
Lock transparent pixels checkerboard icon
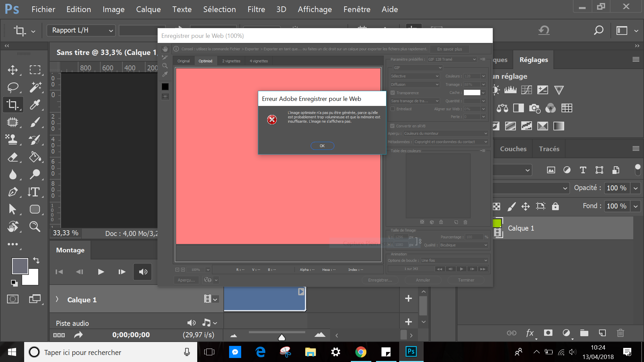pos(497,206)
